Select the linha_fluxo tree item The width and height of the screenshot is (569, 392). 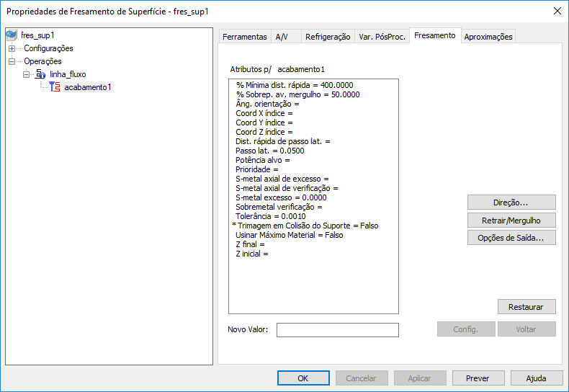68,74
